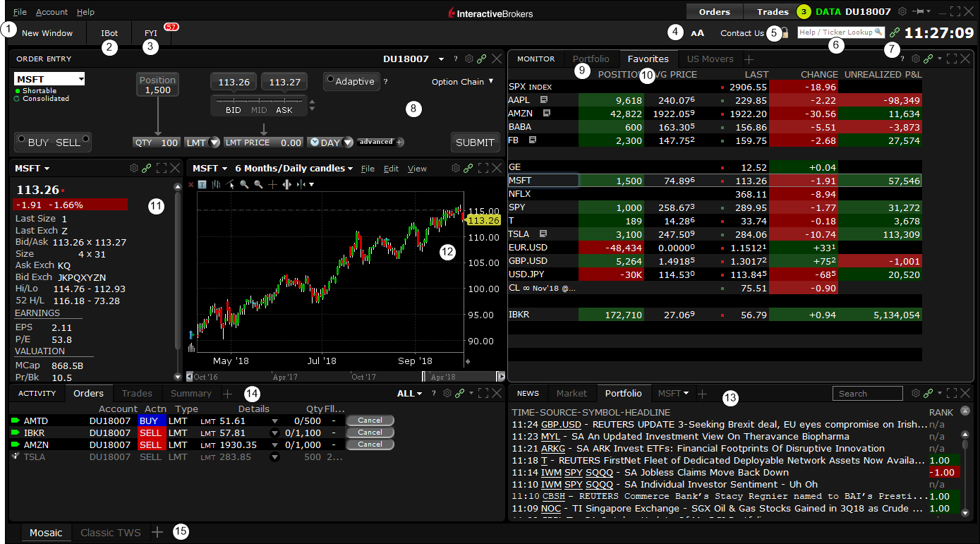
Task: Toggle the Adaptive algo button
Action: pos(351,81)
